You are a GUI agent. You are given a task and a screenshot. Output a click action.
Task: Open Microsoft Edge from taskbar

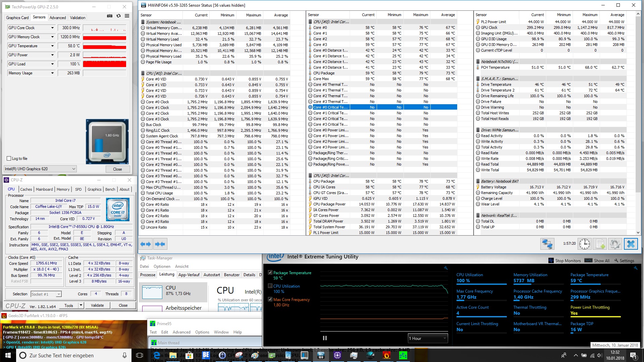click(157, 355)
